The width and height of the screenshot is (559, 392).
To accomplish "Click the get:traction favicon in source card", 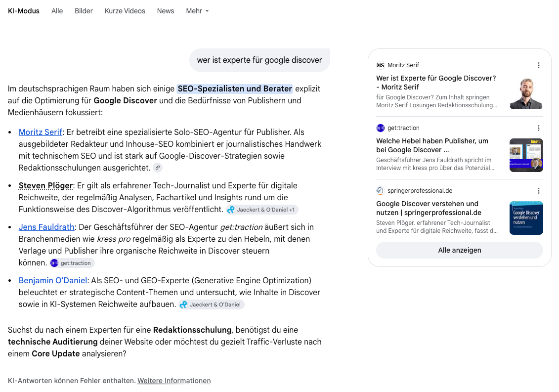I will pos(381,128).
